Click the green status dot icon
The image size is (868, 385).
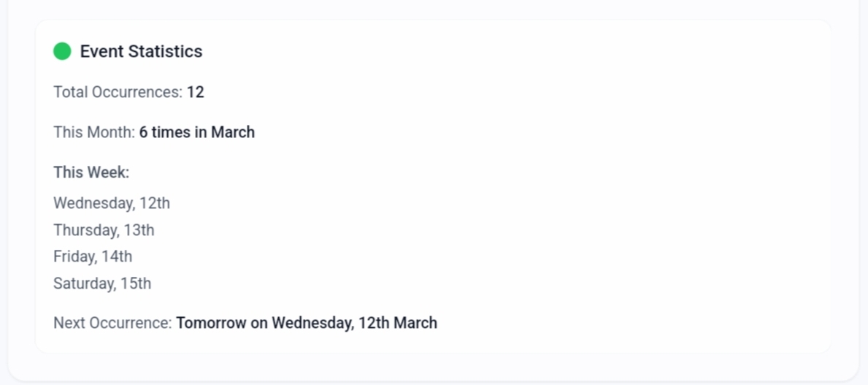click(62, 51)
